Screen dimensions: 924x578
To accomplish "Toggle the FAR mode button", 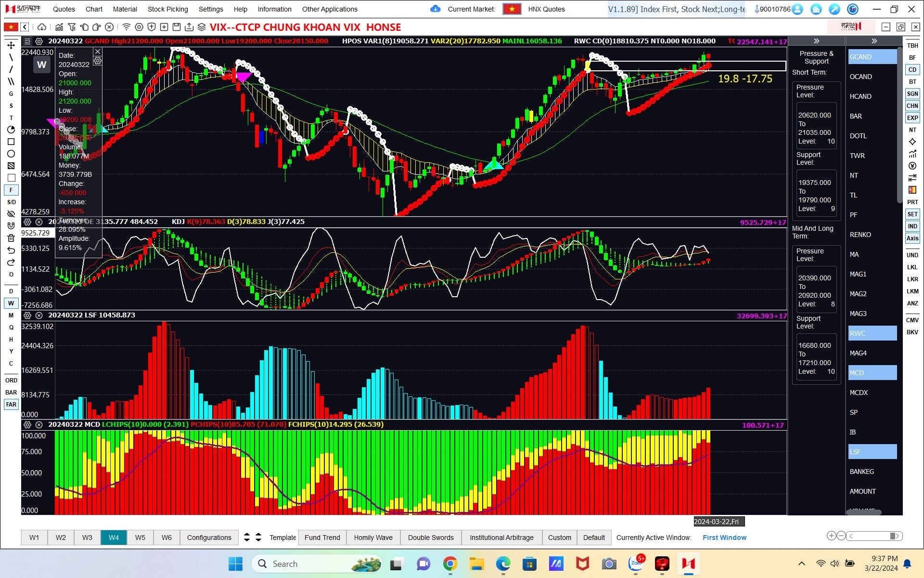I will 11,404.
